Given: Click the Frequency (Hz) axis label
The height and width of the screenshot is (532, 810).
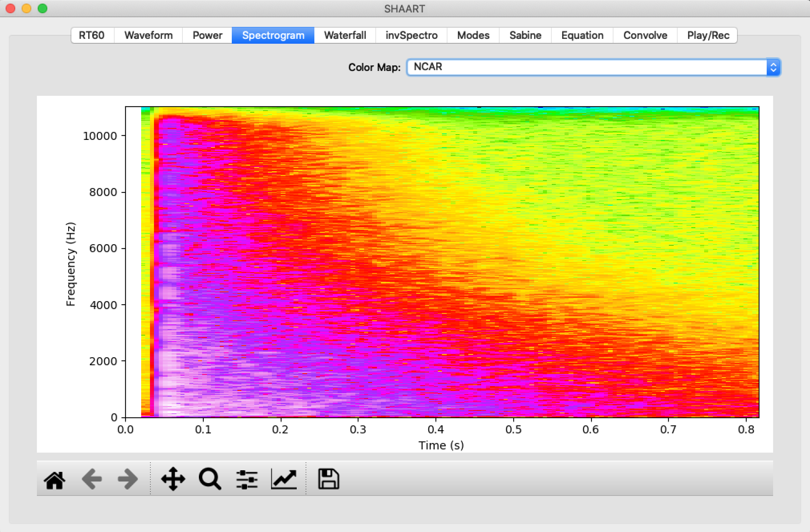Looking at the screenshot, I should 71,264.
